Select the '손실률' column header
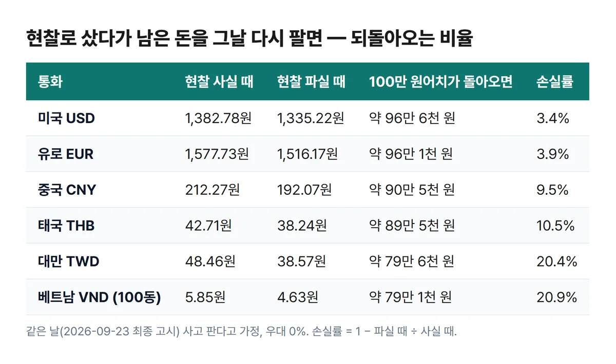 click(x=555, y=82)
